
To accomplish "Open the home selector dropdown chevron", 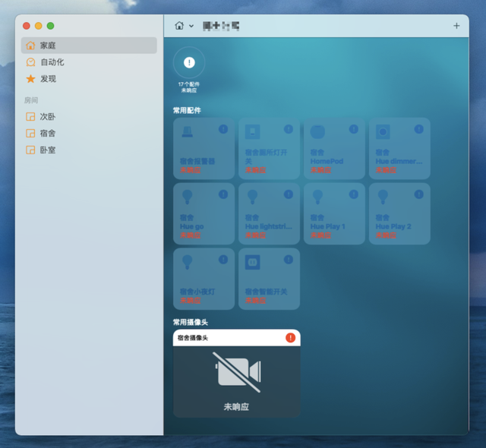I will 191,26.
